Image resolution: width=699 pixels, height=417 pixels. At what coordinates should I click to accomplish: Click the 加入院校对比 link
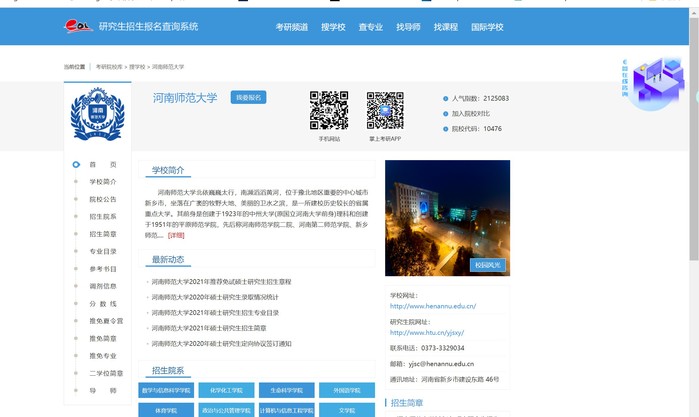(x=474, y=114)
